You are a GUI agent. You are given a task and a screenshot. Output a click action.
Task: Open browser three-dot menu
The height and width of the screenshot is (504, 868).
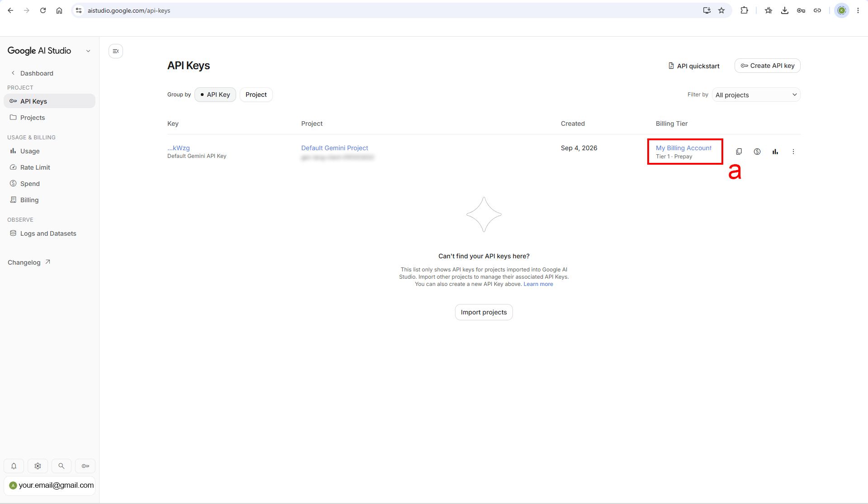[858, 10]
